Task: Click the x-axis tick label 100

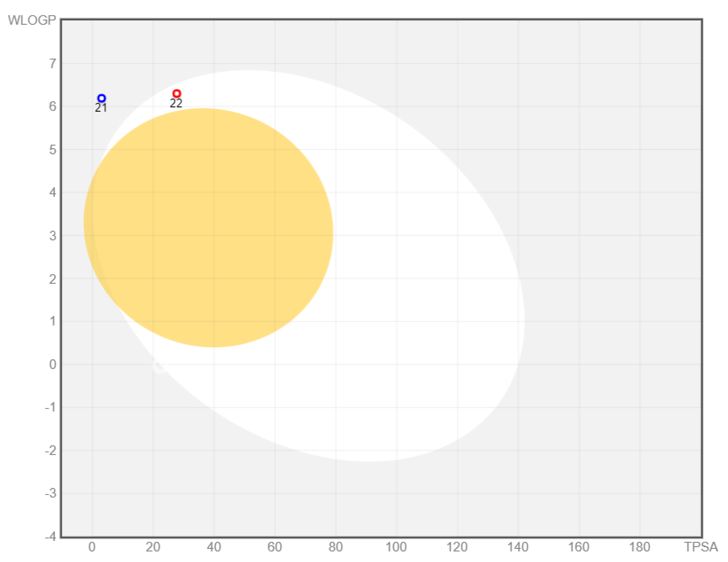Action: [x=396, y=547]
